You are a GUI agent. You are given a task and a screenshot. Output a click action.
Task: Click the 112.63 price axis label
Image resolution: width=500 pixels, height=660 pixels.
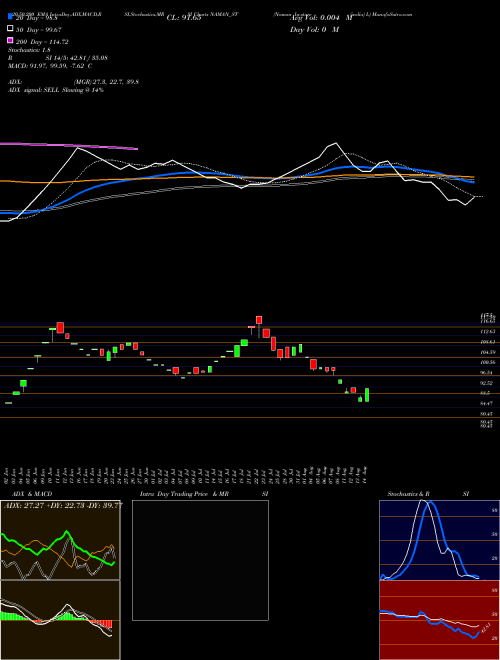coord(487,331)
